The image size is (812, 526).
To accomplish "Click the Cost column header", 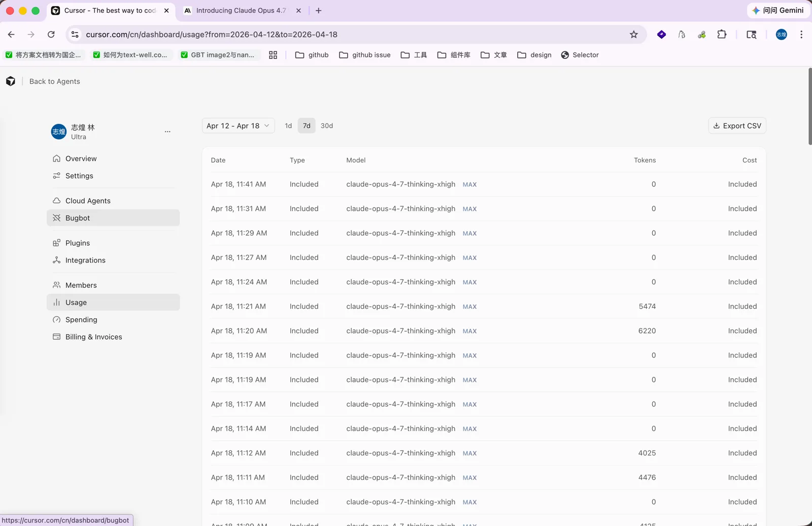I will coord(750,160).
